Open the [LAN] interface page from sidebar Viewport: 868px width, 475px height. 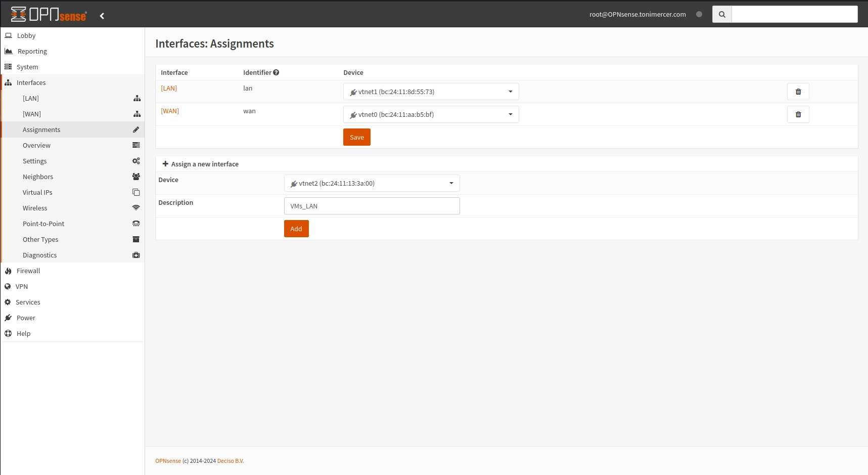(x=72, y=98)
